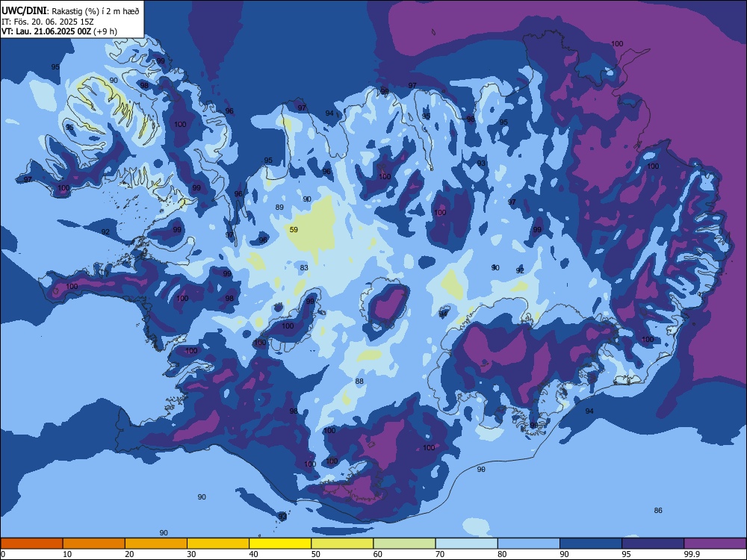Viewport: 747px width, 560px height.
Task: Click the '10' legend tick label
Action: tap(67, 554)
